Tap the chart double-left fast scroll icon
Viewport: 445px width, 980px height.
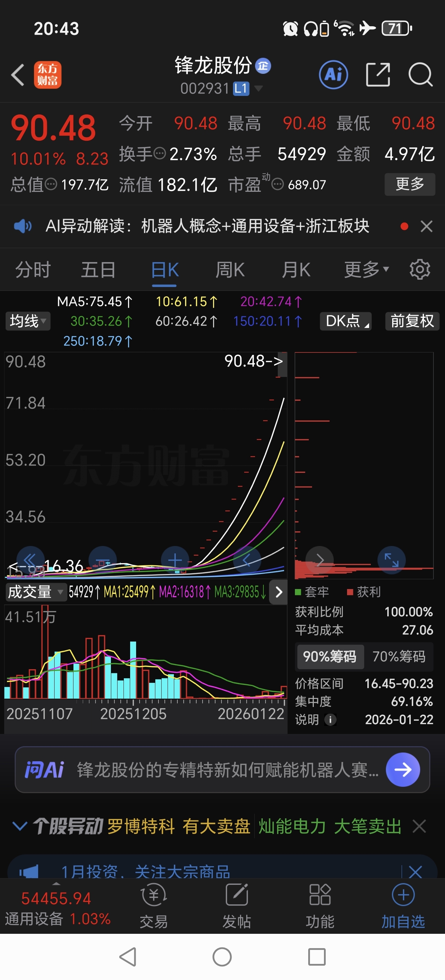point(30,560)
